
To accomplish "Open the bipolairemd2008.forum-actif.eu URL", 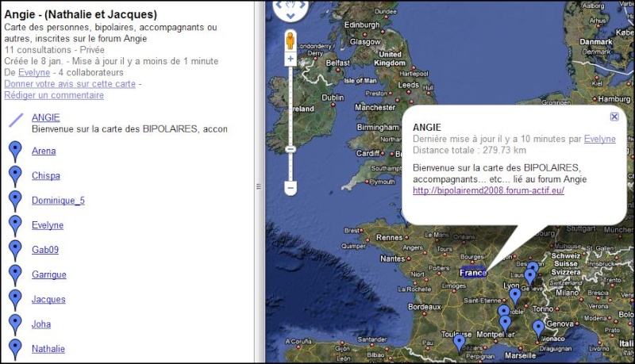I will coord(488,190).
